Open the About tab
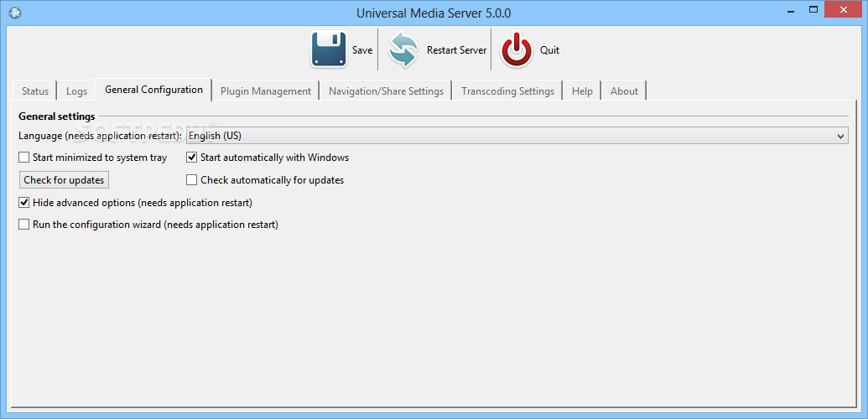 coord(624,91)
